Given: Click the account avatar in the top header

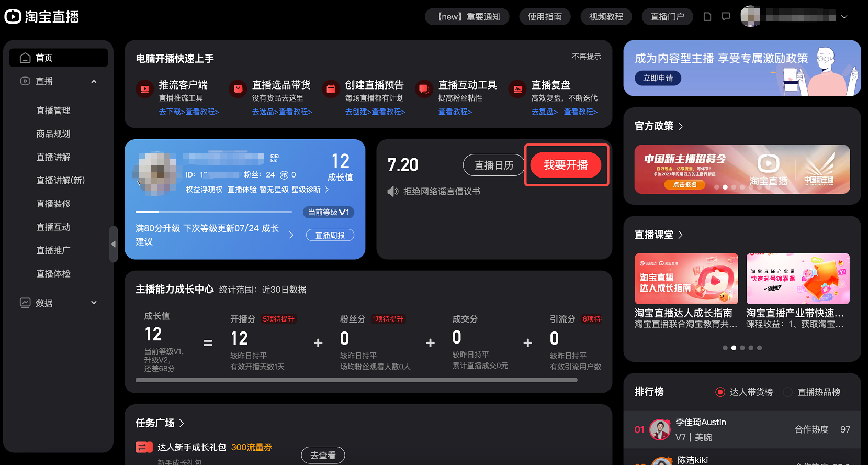Looking at the screenshot, I should (750, 16).
